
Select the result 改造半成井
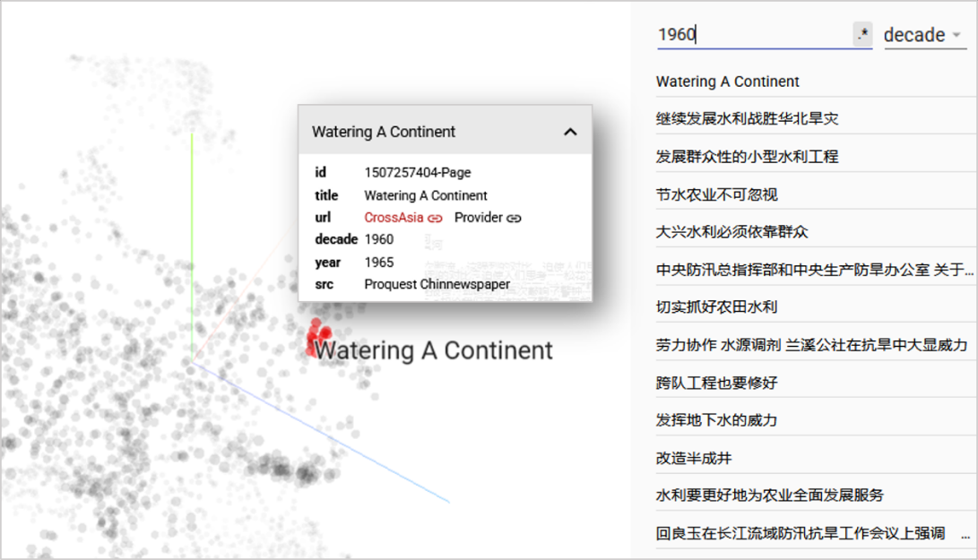[694, 458]
